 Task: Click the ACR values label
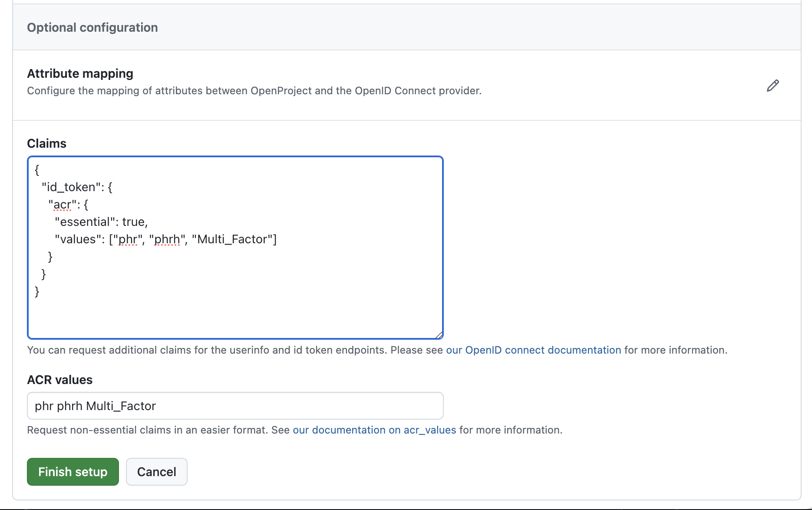pos(59,380)
